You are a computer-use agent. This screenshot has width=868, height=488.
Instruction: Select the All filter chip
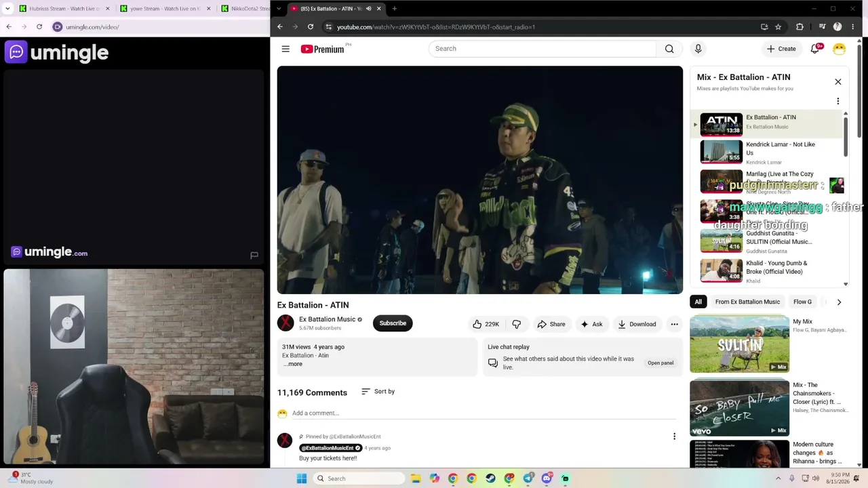tap(698, 302)
